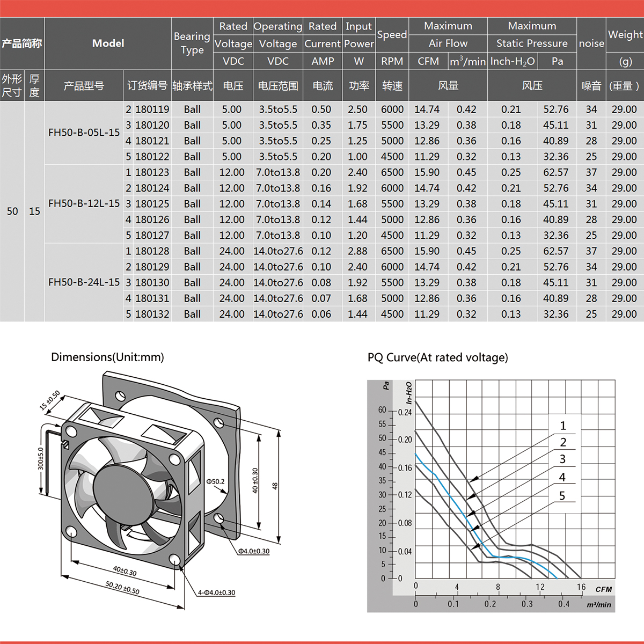Select the "Inch-H₂O" unit header in table
The width and height of the screenshot is (644, 644).
coord(513,62)
